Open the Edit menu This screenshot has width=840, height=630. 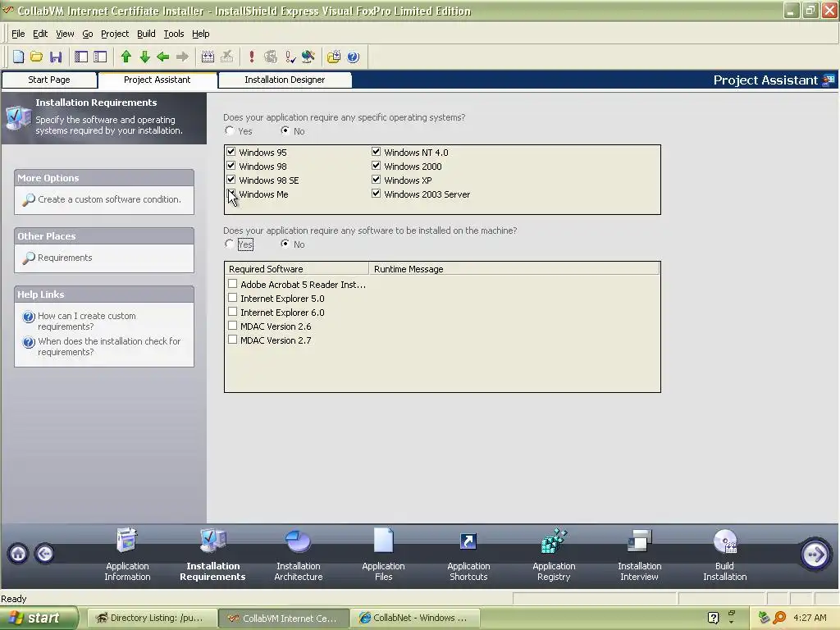pyautogui.click(x=40, y=34)
